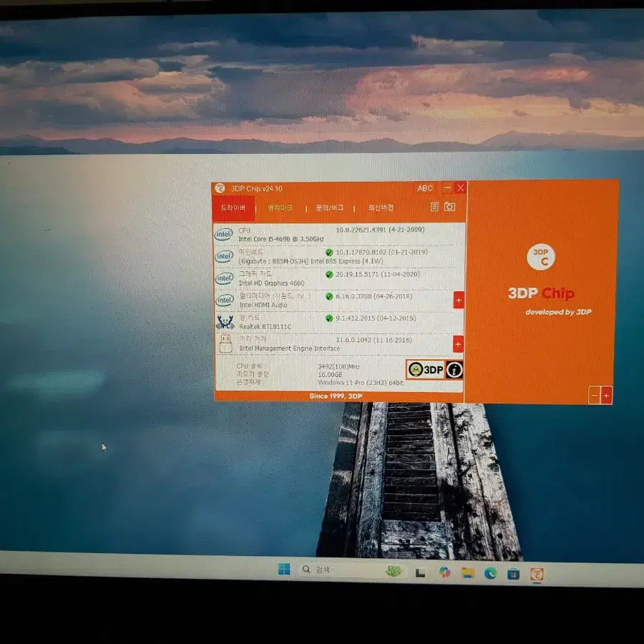Open Microsoft Store from the taskbar
The image size is (644, 644).
513,573
